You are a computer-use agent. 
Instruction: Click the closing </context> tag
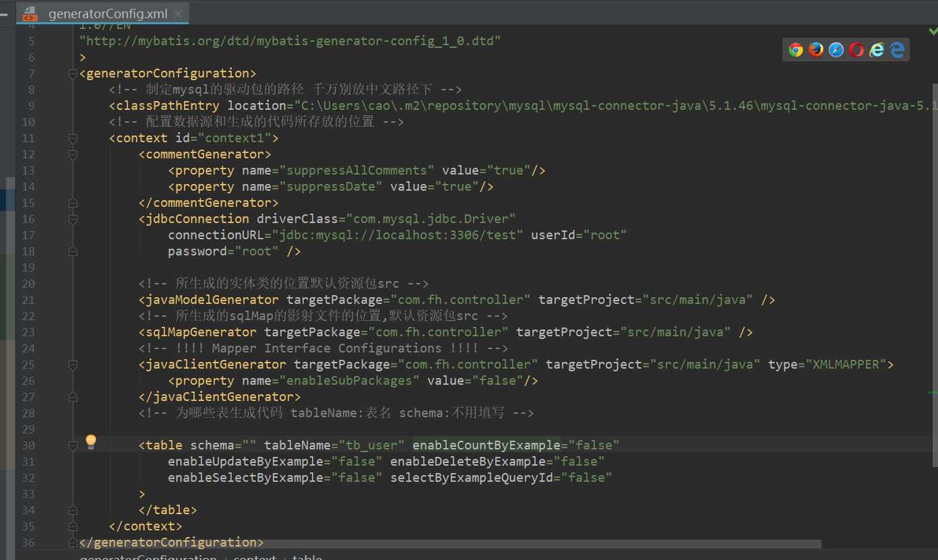tap(146, 526)
